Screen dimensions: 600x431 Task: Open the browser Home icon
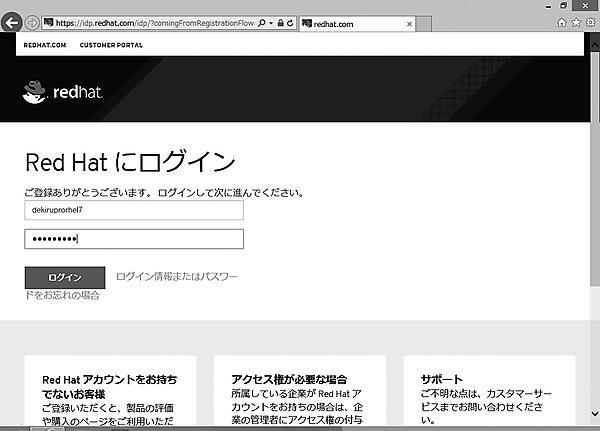[x=561, y=23]
